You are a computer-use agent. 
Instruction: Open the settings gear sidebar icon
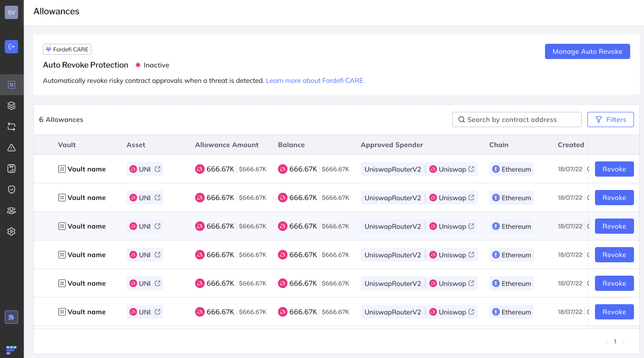click(11, 232)
